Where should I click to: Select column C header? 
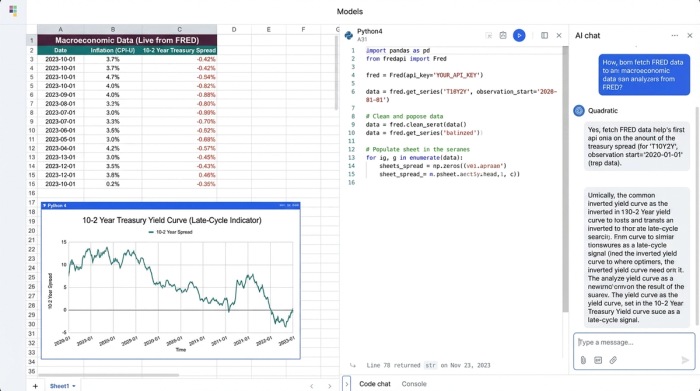[x=179, y=29]
